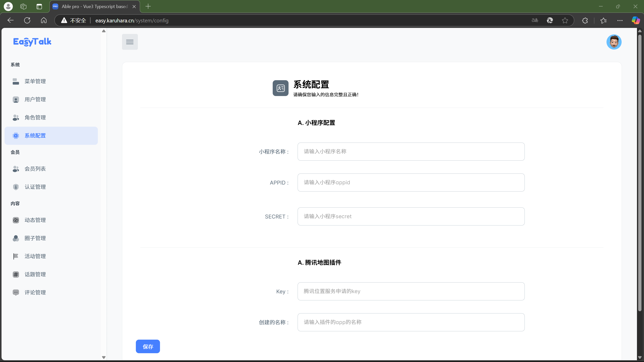This screenshot has width=644, height=362.
Task: Open 用户管理 in the sidebar
Action: point(35,99)
